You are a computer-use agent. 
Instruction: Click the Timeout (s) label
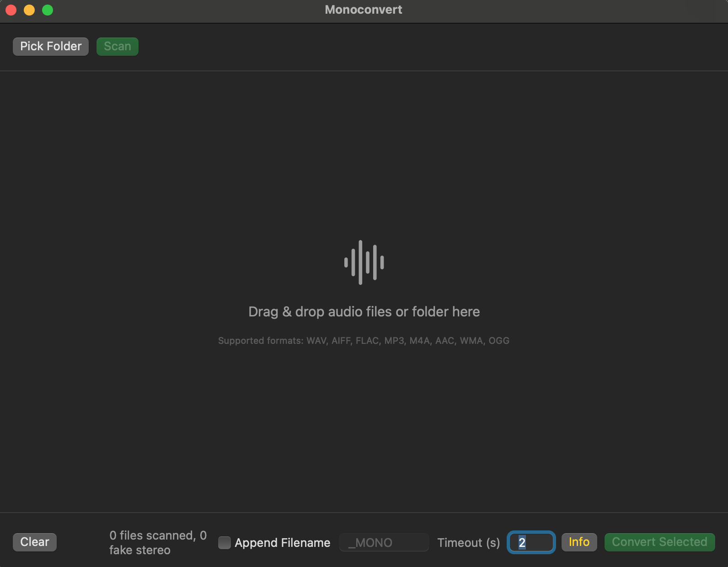click(x=469, y=543)
